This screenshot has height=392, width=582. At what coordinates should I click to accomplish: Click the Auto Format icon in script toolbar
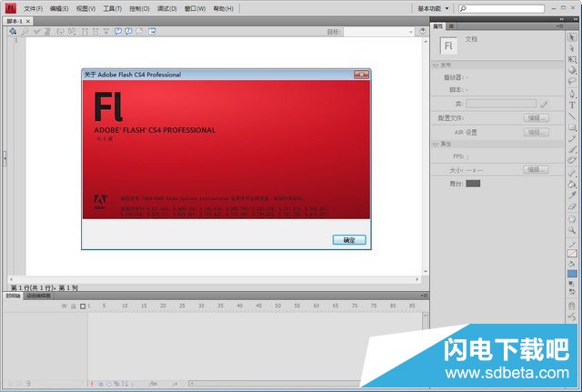[x=47, y=32]
